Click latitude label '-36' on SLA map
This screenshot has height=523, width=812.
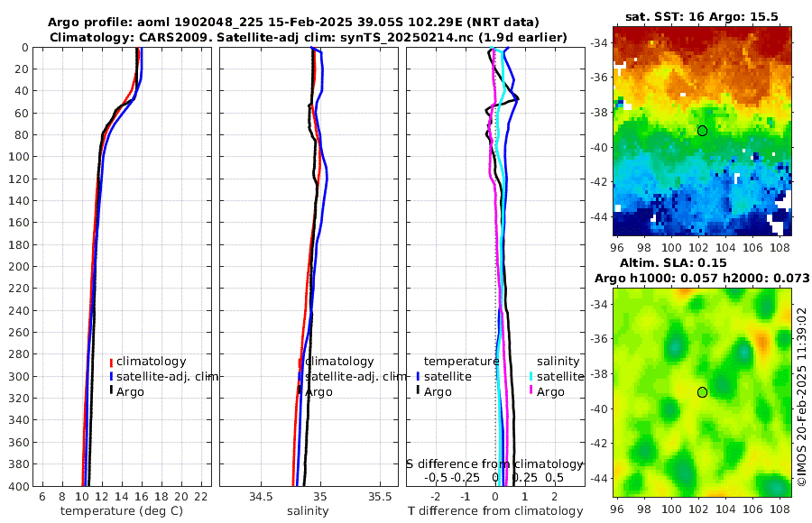(x=599, y=339)
